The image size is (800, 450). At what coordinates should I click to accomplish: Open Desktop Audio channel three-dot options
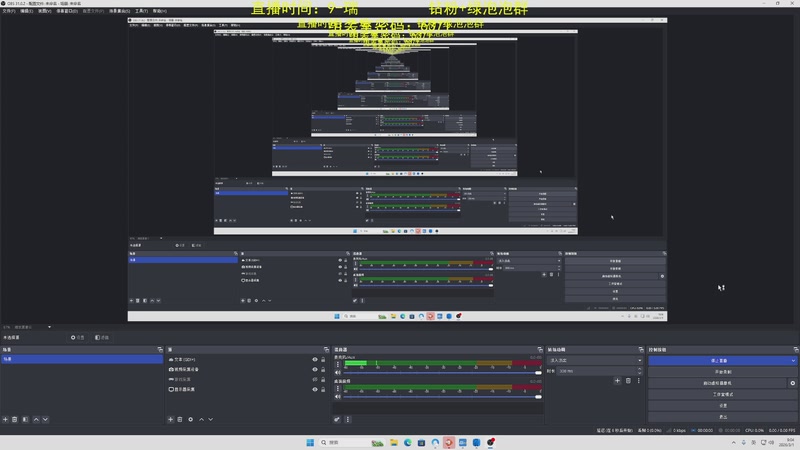(x=337, y=388)
